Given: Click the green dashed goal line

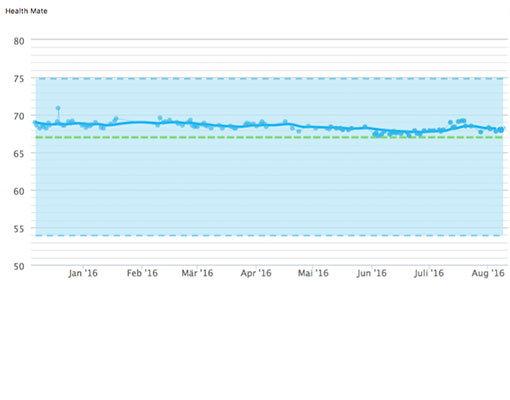Looking at the screenshot, I should pos(269,137).
